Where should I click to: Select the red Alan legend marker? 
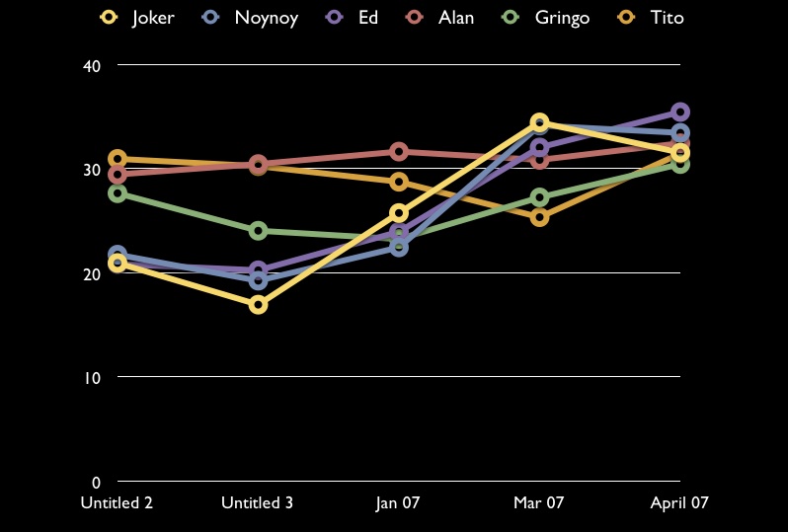[415, 17]
